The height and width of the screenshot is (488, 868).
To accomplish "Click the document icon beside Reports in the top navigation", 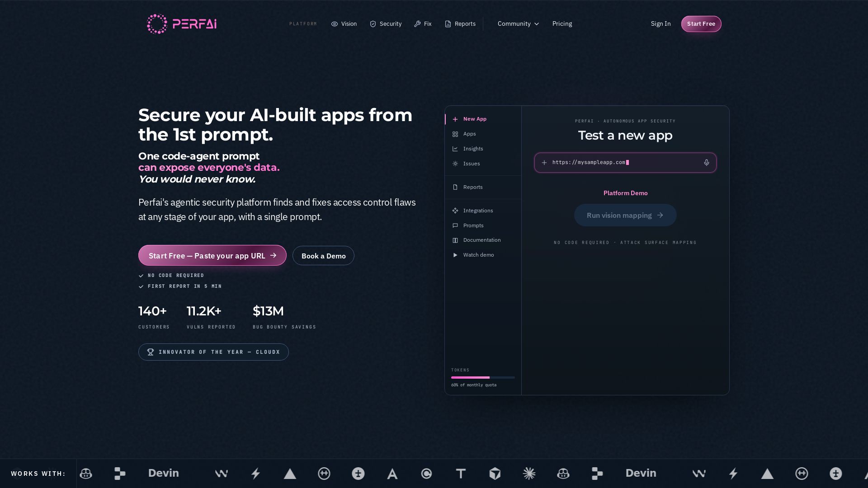I will point(448,24).
